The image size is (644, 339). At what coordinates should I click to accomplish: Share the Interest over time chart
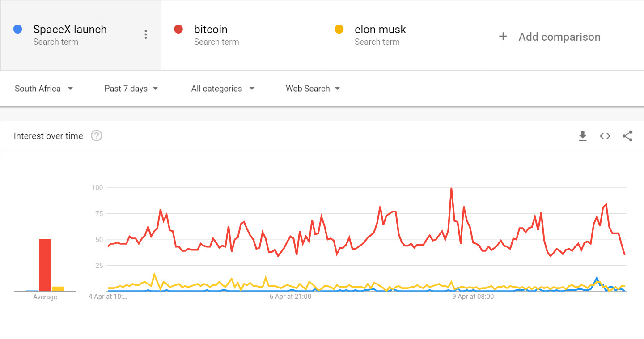coord(627,136)
